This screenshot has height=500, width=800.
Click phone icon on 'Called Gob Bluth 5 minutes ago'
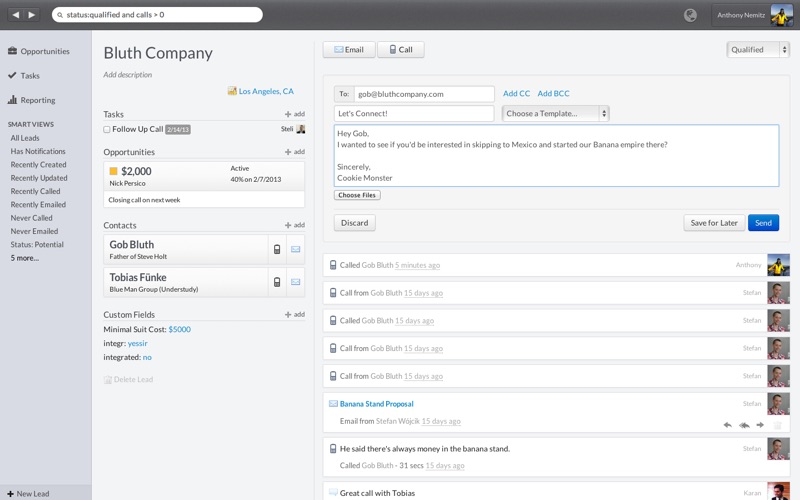pyautogui.click(x=333, y=265)
